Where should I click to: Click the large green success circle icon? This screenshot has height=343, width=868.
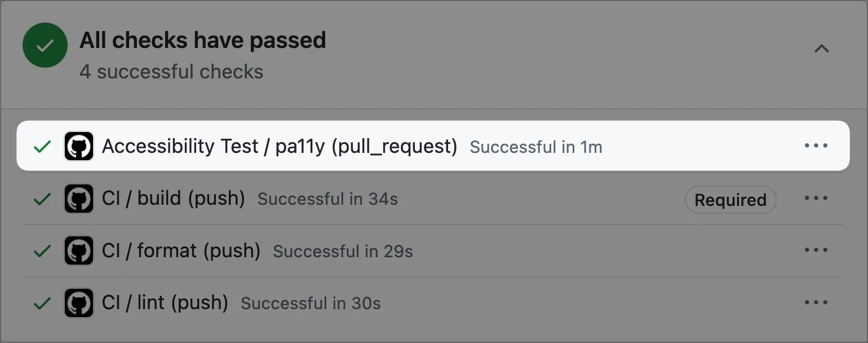tap(45, 45)
